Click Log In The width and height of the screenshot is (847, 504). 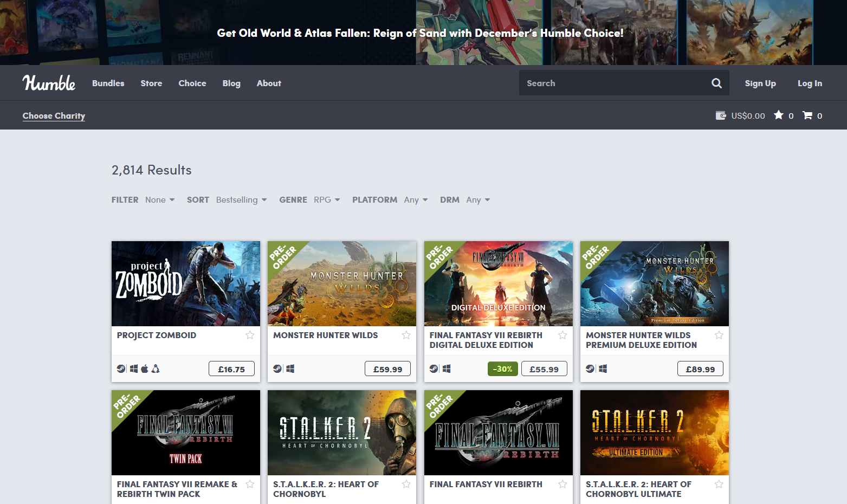point(810,83)
